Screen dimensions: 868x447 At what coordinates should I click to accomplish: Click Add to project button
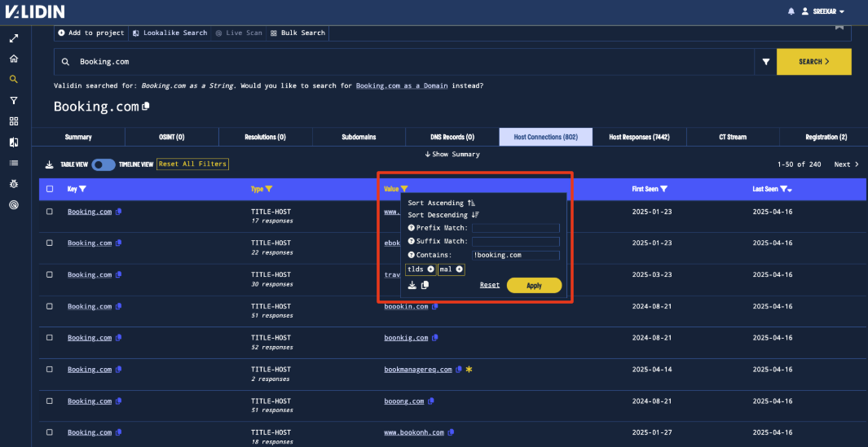point(90,33)
